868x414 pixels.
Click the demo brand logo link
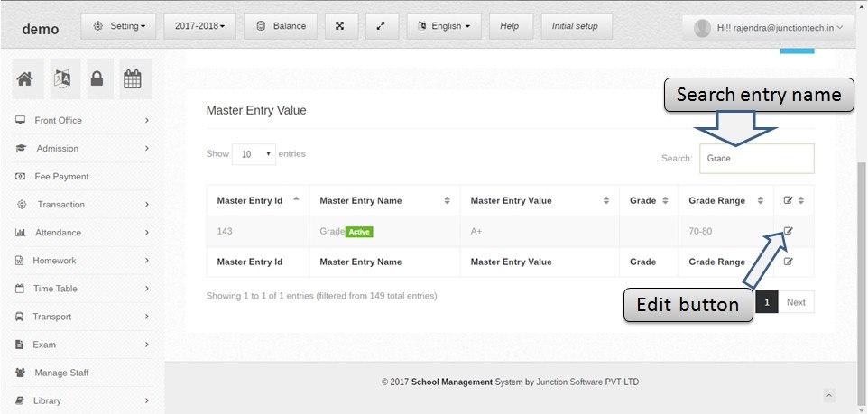pos(41,30)
